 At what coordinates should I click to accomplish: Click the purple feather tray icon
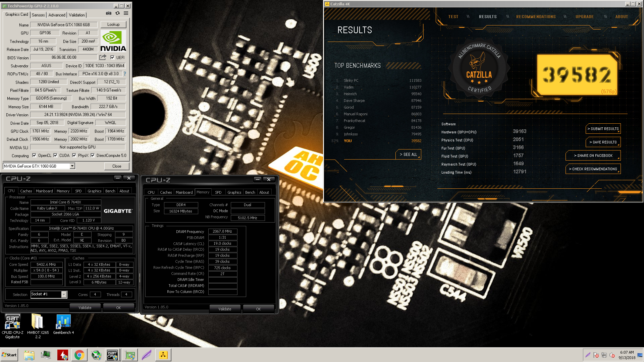[x=588, y=355]
